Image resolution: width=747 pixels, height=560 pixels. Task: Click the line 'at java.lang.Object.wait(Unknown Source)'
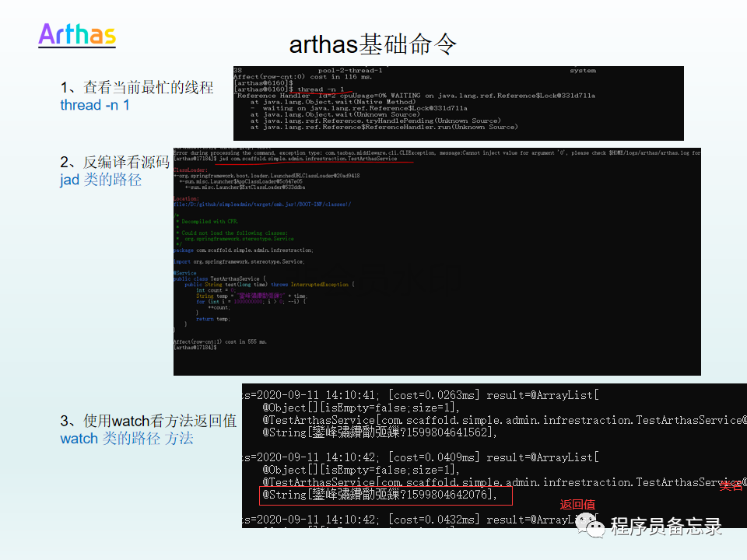335,114
